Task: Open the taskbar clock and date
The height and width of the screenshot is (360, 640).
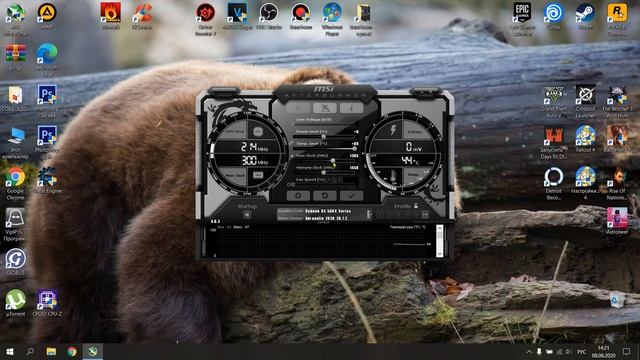Action: 603,351
